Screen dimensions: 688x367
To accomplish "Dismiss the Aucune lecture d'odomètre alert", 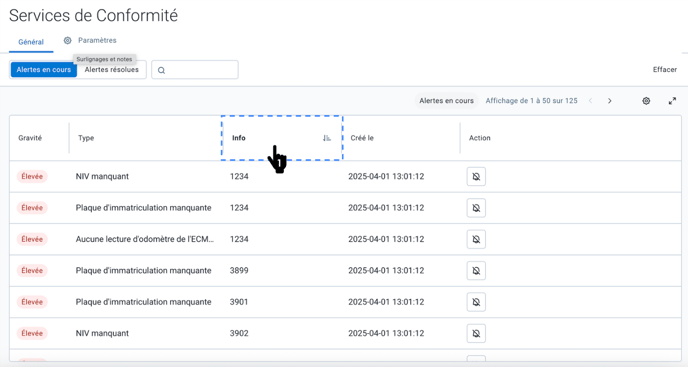I will tap(476, 239).
